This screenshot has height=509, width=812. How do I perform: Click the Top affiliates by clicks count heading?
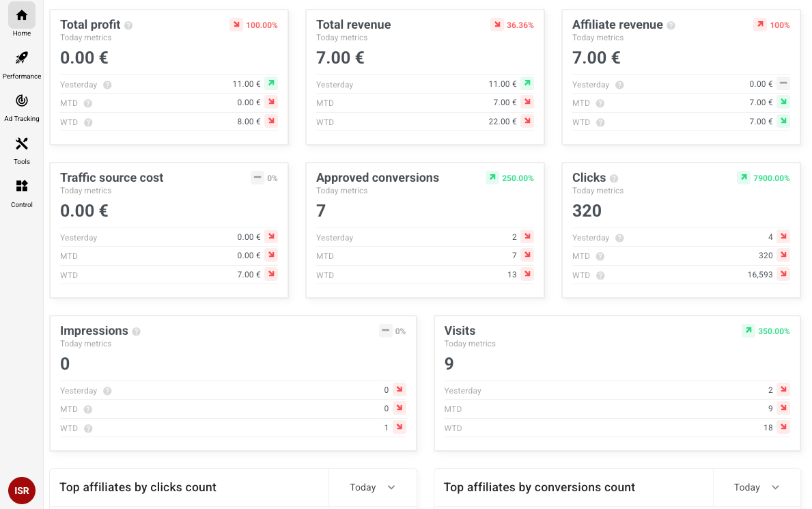[138, 487]
